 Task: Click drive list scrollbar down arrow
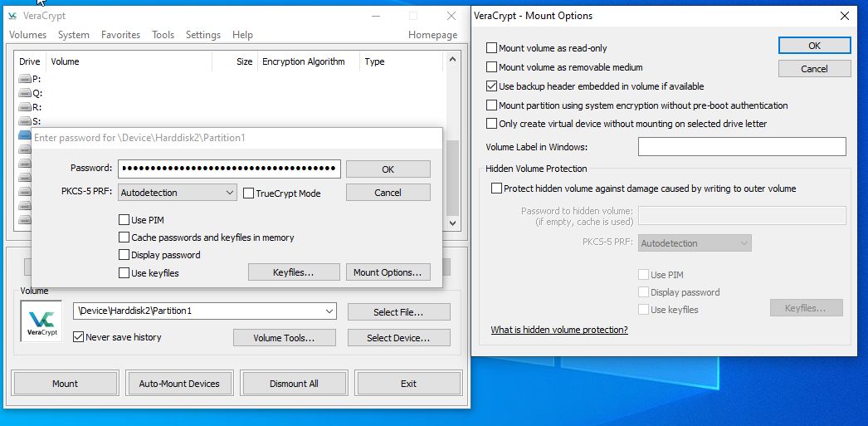pos(452,223)
